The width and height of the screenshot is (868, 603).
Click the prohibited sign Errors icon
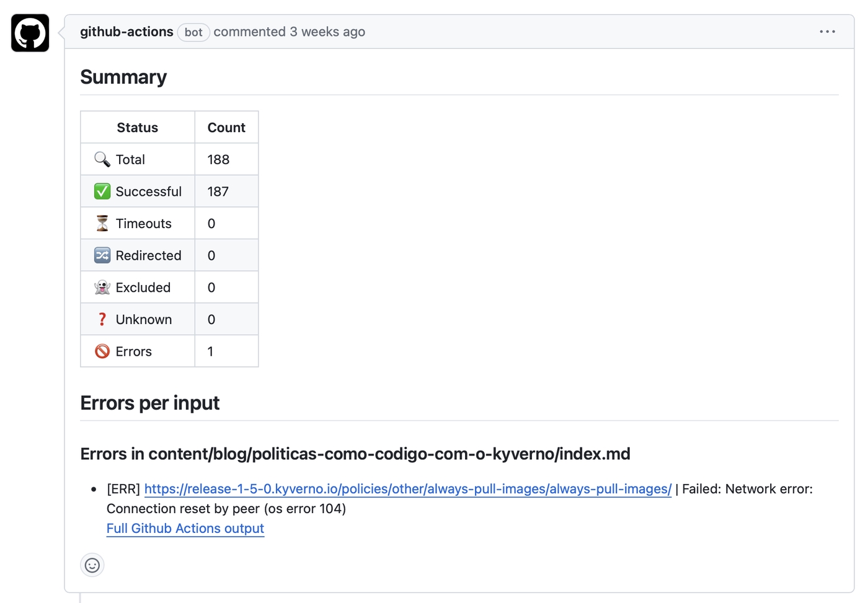click(x=102, y=351)
